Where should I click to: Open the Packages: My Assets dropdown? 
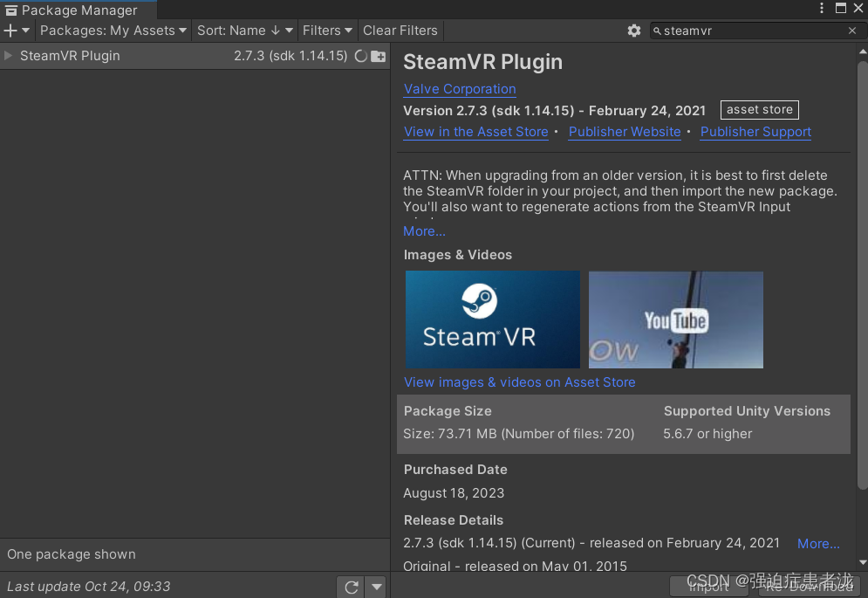113,31
